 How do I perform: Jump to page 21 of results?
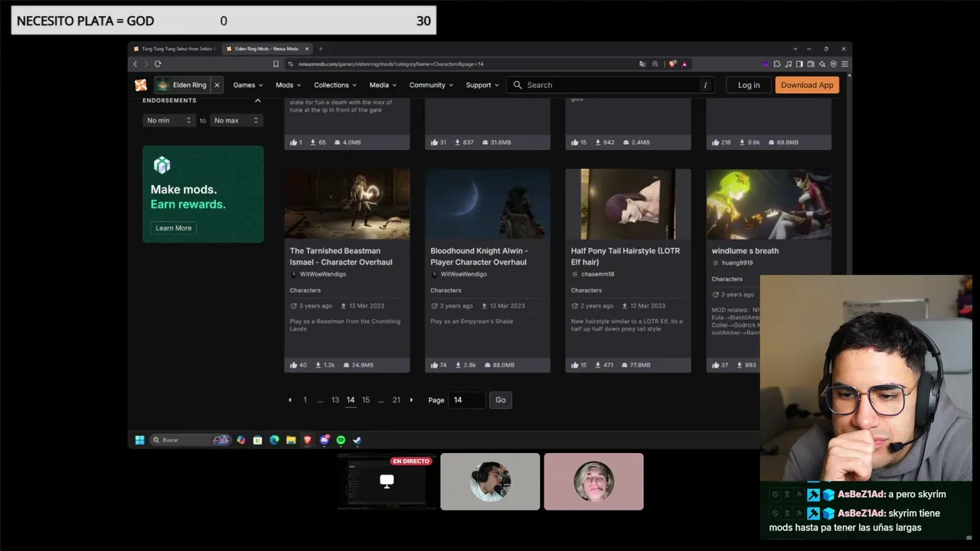[397, 399]
